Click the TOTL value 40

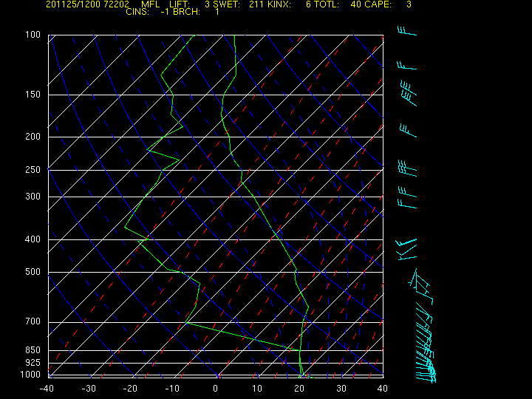pos(356,4)
